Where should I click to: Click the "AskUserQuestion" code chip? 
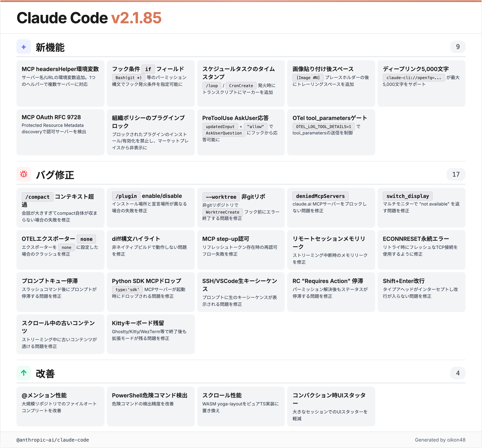coord(224,133)
